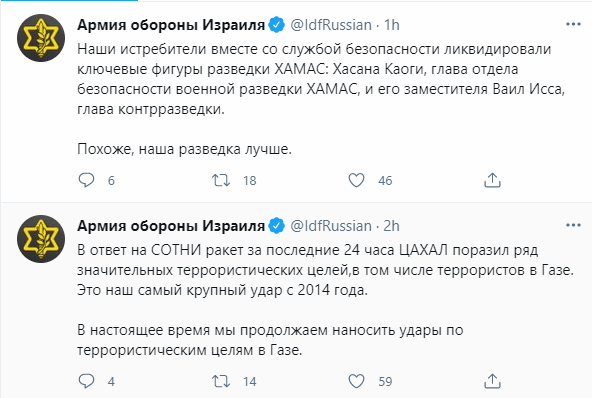The width and height of the screenshot is (592, 398).
Task: Open Армия обороны Израиля name in first tweet
Action: [171, 25]
